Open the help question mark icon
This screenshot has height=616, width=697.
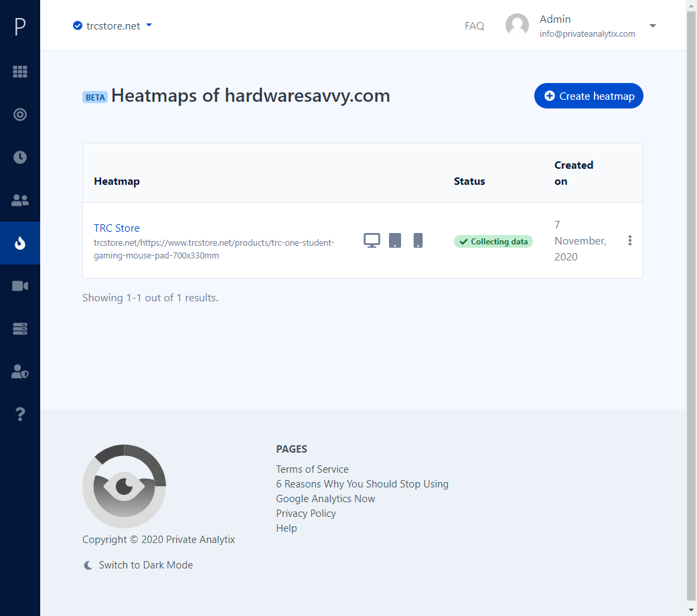point(20,414)
